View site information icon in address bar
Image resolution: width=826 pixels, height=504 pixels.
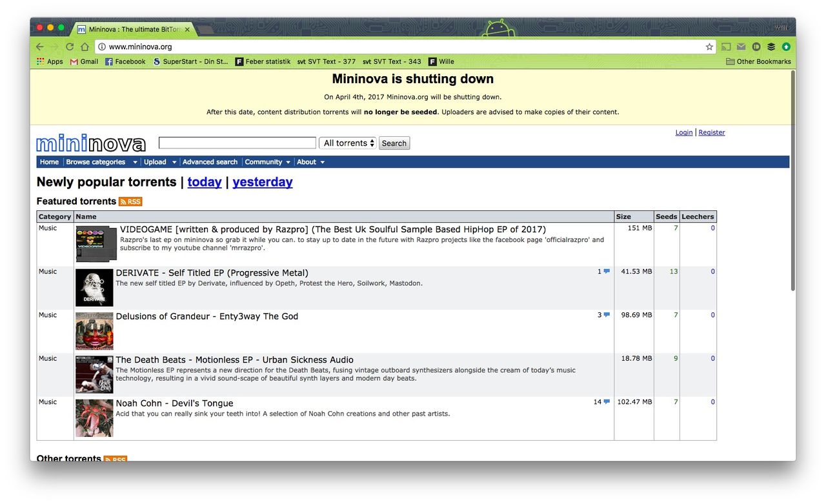(x=102, y=46)
